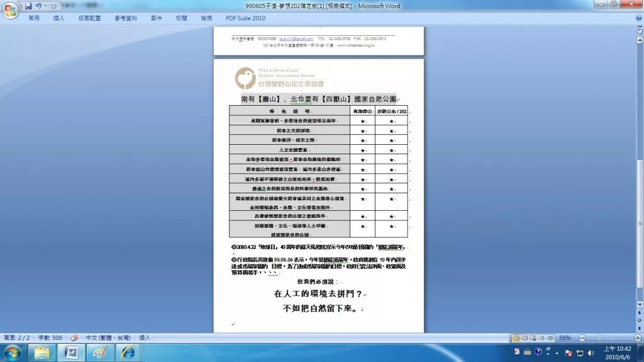This screenshot has height=362, width=644.
Task: Show hidden tray icons arrow
Action: 557,353
